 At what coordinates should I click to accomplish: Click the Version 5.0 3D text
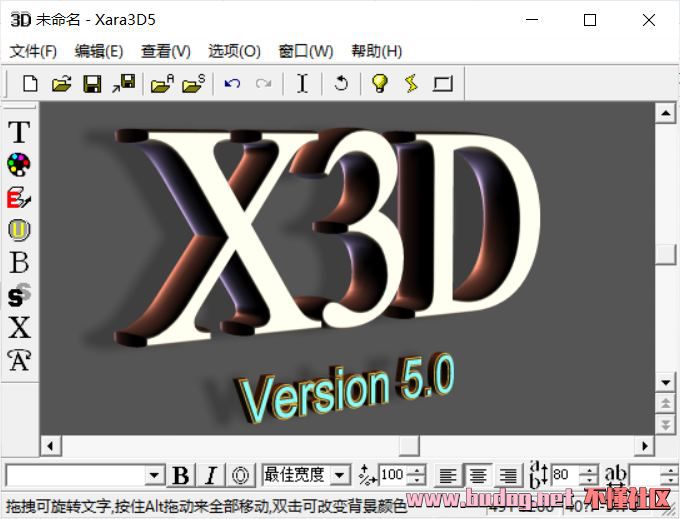[x=345, y=390]
